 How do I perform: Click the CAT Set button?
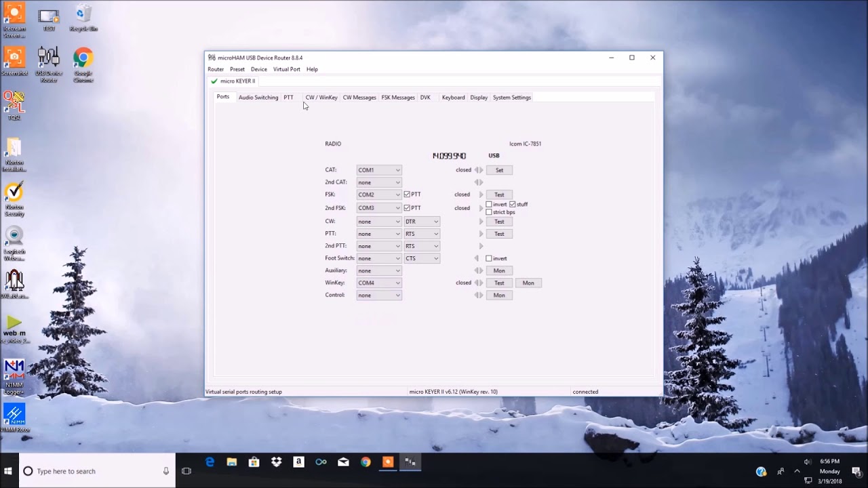[499, 170]
